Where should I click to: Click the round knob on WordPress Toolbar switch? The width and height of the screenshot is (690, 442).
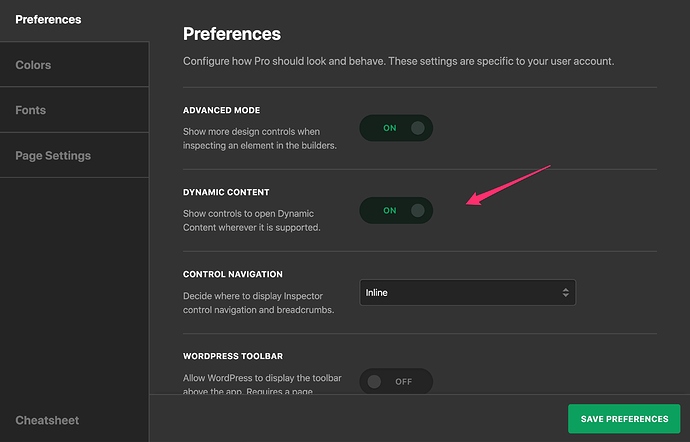coord(375,381)
